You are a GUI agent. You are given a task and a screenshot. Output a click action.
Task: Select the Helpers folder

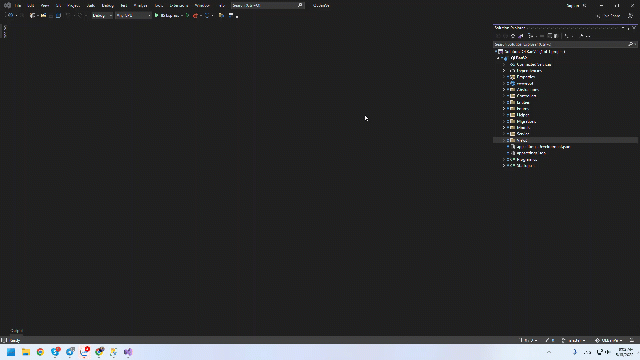coord(523,115)
